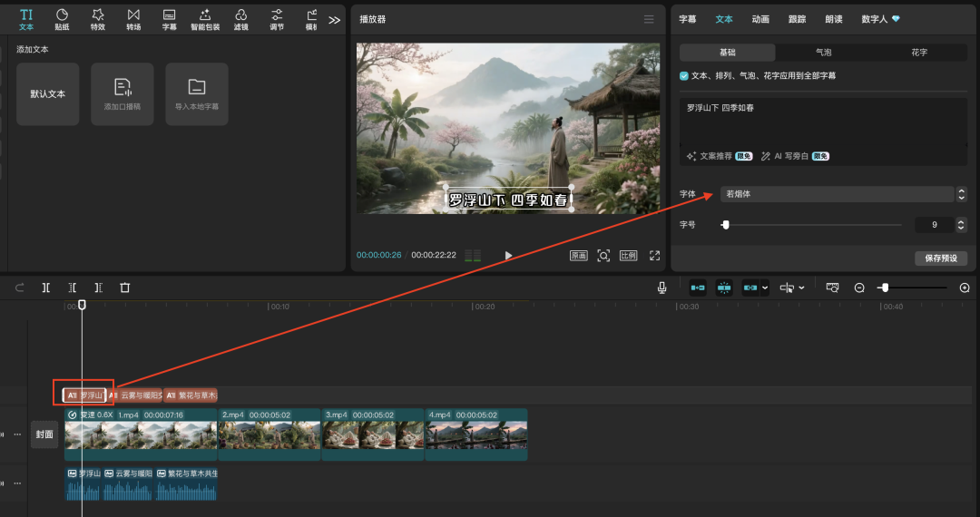Zoom in the timeline with plus icon
This screenshot has width=980, height=517.
pos(965,288)
